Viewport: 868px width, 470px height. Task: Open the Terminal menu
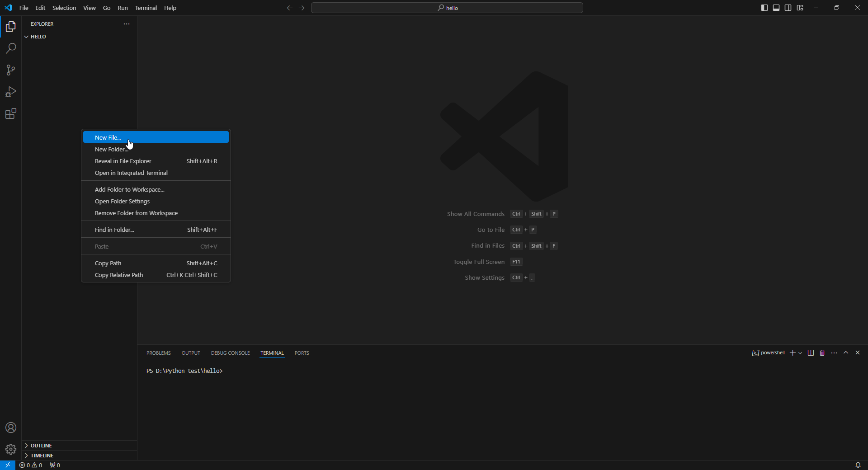[146, 8]
